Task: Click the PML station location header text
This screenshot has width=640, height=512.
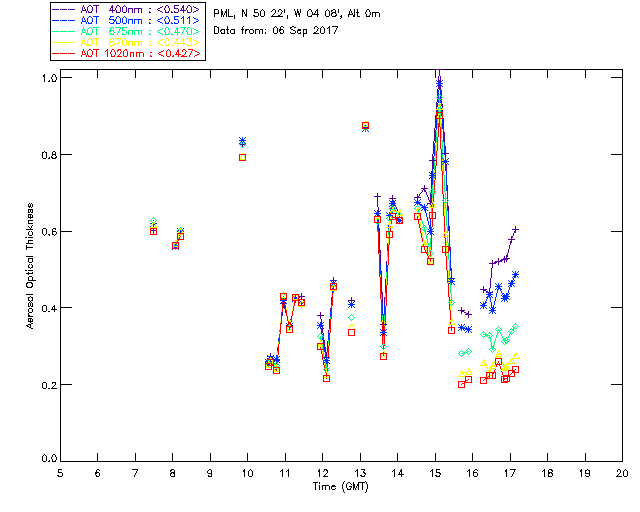Action: (297, 13)
